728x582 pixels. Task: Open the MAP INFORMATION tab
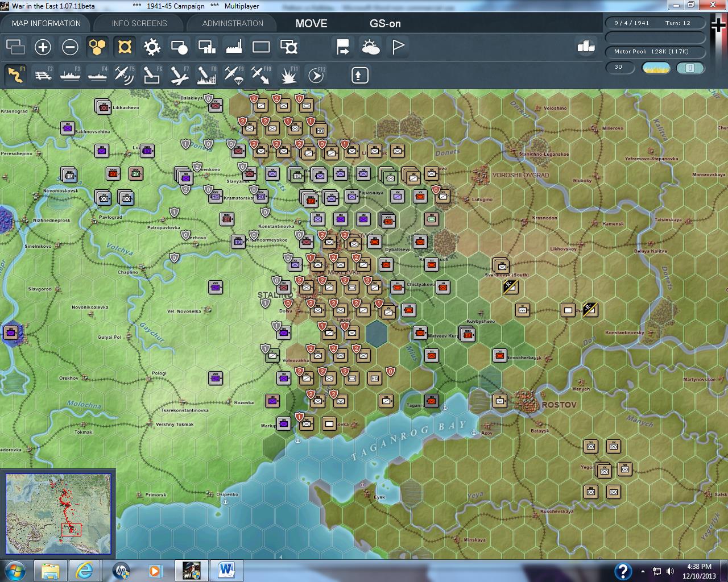pyautogui.click(x=46, y=23)
